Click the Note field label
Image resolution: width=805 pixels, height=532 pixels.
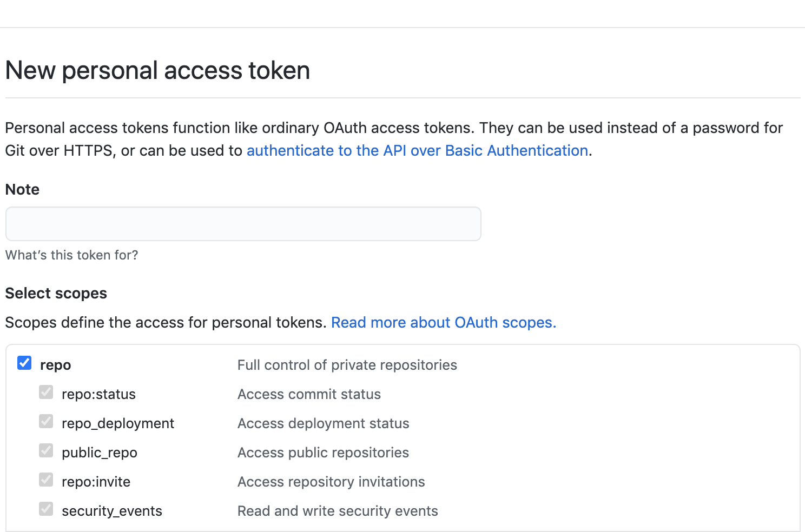coord(22,189)
